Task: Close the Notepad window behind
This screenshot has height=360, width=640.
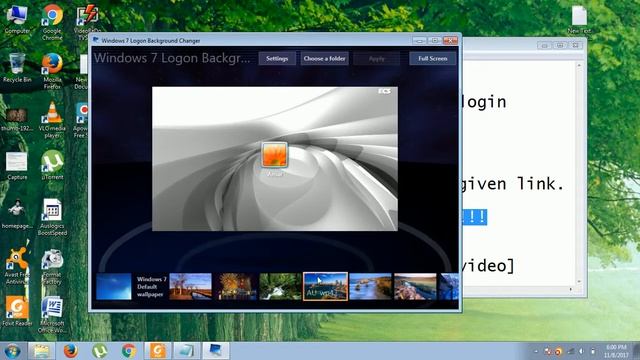Action: click(x=576, y=45)
